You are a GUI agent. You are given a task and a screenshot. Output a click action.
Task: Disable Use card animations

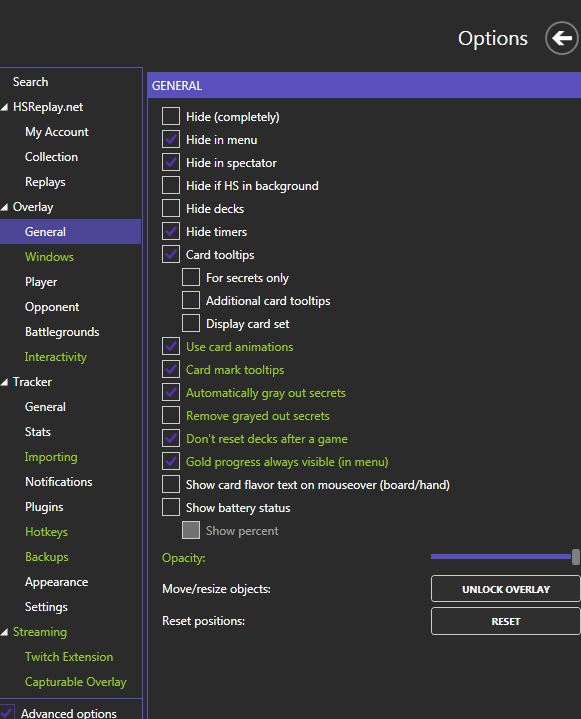(171, 346)
